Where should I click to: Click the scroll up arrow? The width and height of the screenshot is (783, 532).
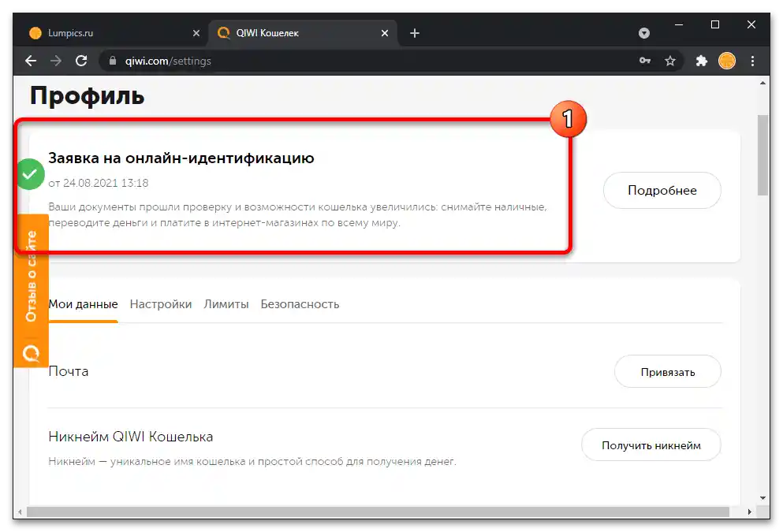click(762, 83)
